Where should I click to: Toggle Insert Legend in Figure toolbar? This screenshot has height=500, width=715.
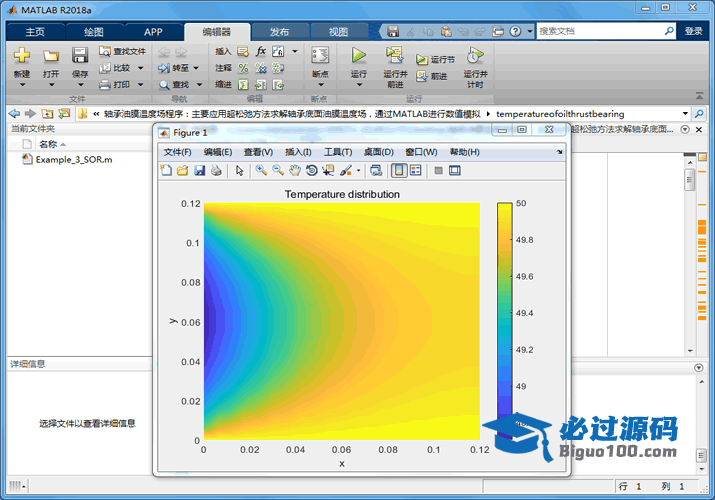pos(415,170)
